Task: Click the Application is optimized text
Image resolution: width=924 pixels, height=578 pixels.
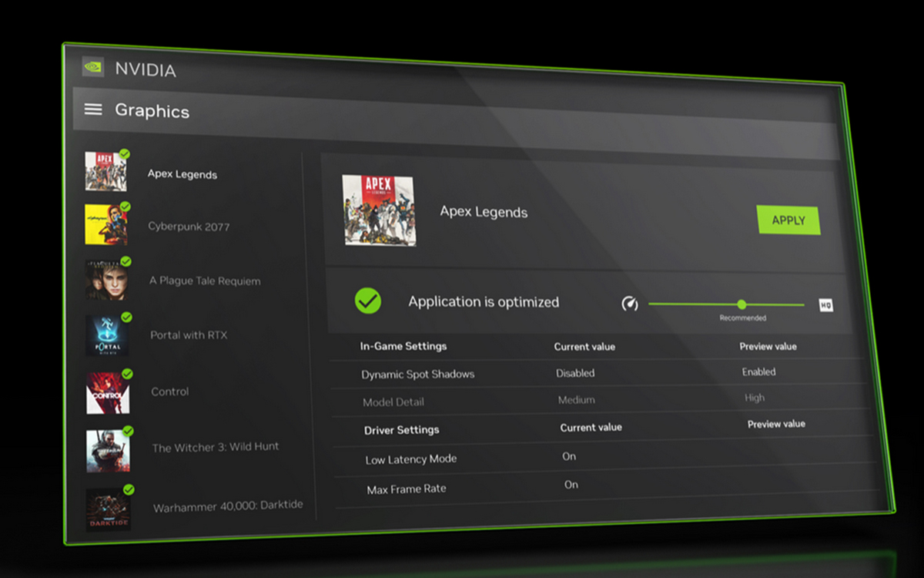Action: click(x=484, y=302)
